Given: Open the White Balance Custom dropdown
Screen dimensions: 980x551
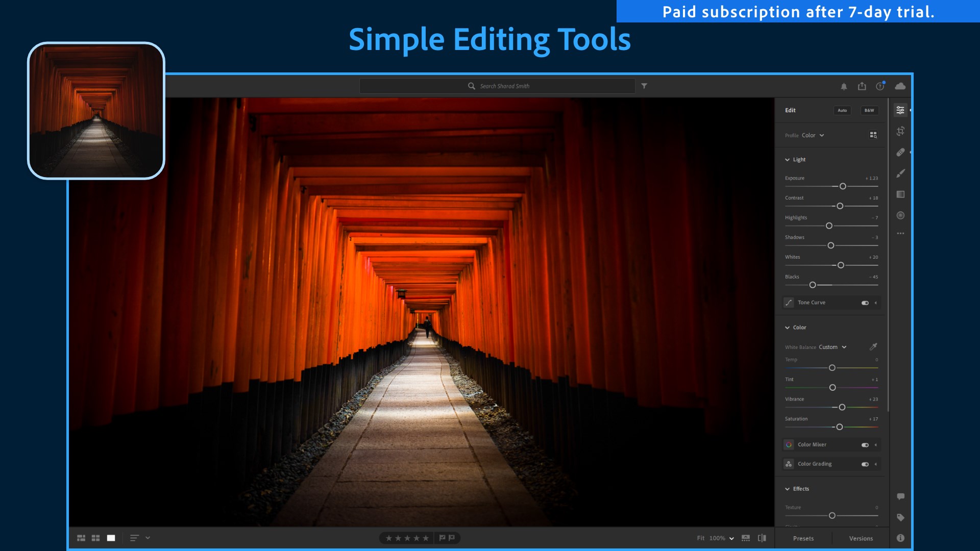Looking at the screenshot, I should [832, 347].
